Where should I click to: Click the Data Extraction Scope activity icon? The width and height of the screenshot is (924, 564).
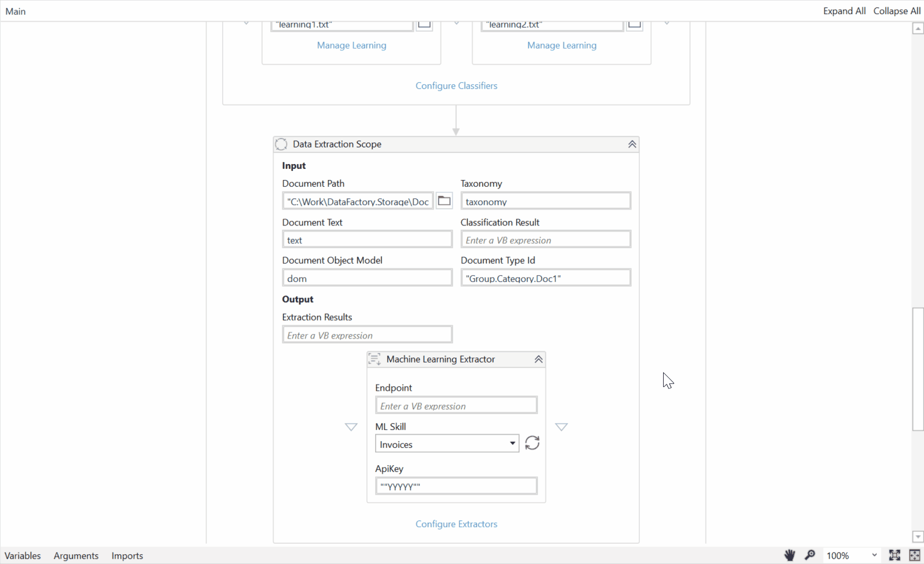click(281, 144)
